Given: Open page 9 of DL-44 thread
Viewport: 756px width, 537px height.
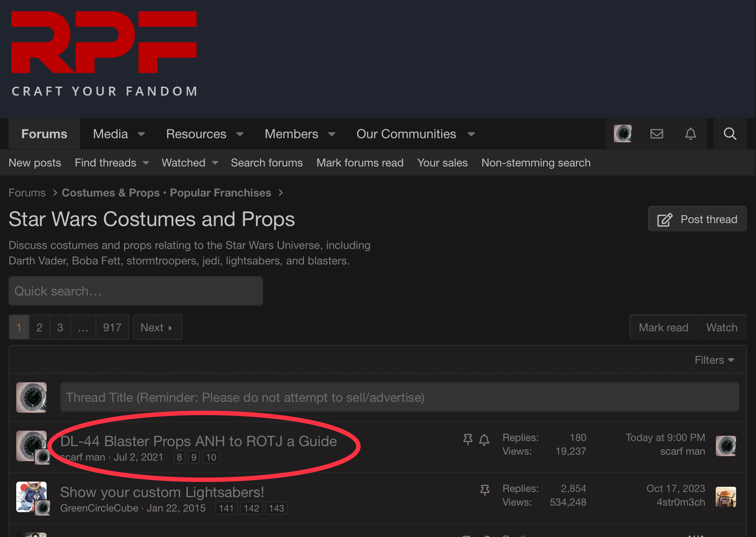Looking at the screenshot, I should (x=194, y=457).
